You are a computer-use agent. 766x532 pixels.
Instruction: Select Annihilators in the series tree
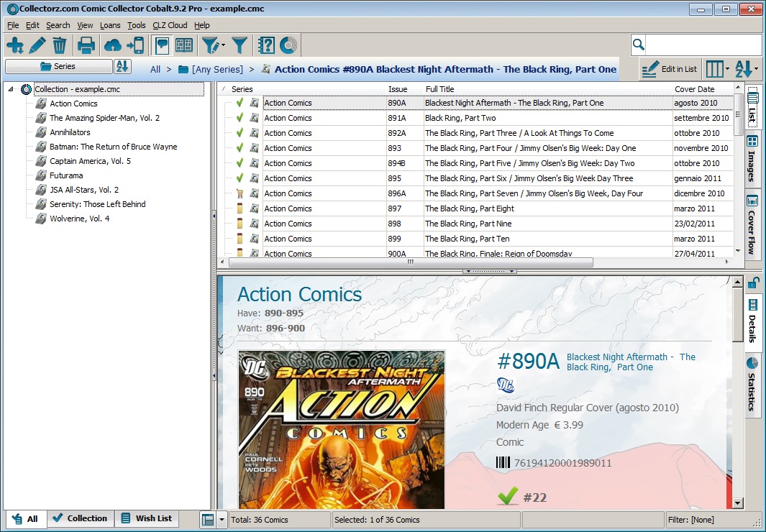[70, 132]
